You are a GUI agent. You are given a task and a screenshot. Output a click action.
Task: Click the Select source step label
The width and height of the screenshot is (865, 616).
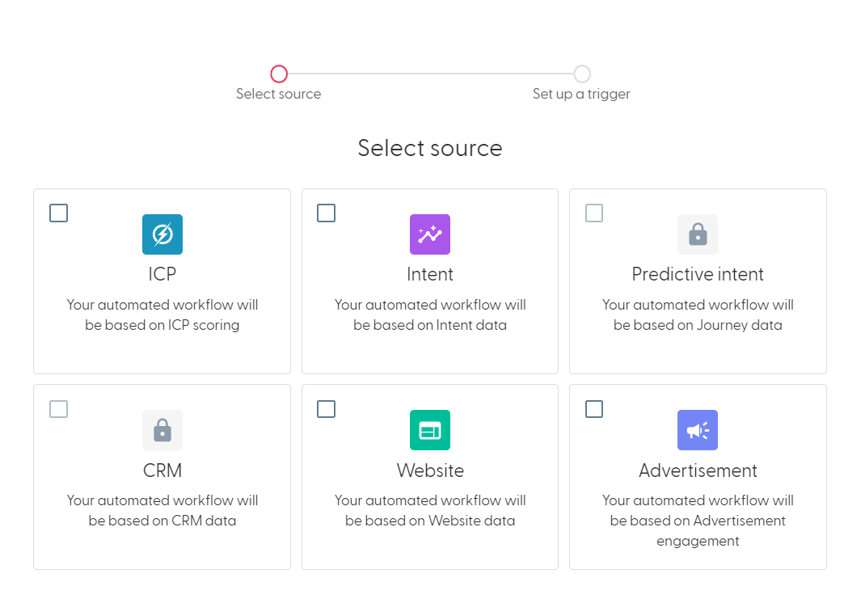point(278,94)
